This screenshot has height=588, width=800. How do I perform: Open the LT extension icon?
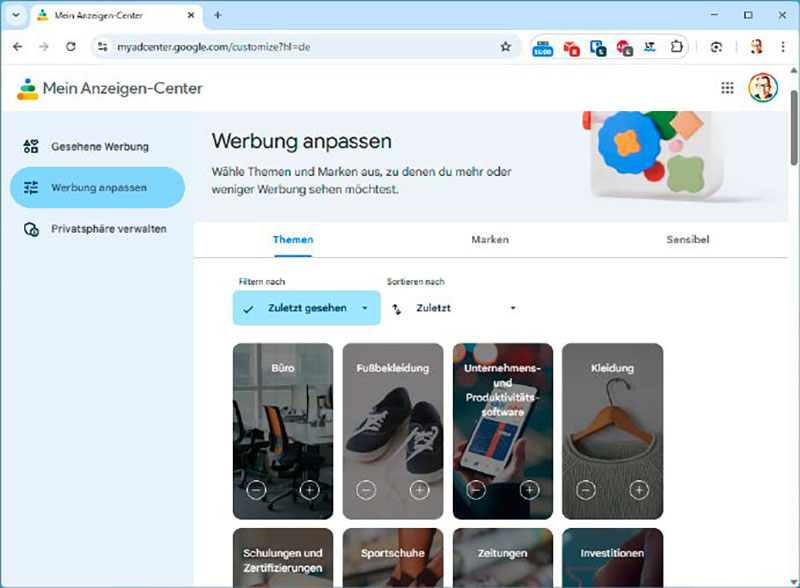coord(649,47)
